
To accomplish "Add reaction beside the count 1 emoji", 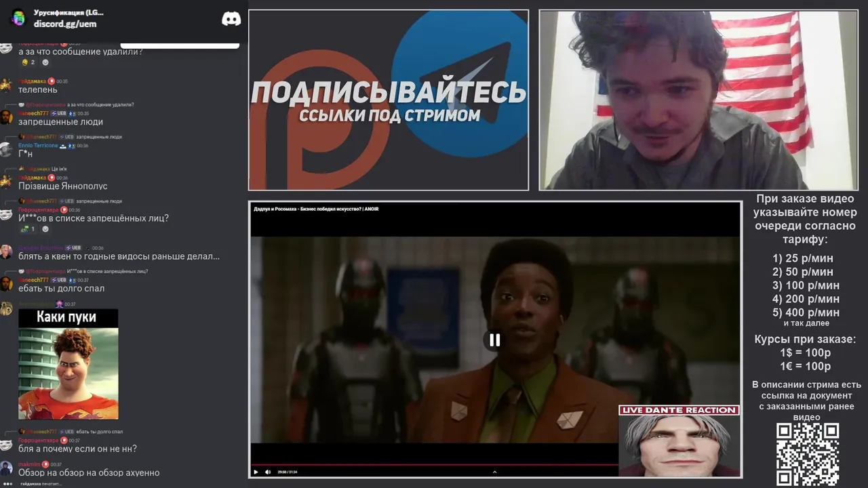I will tap(45, 229).
